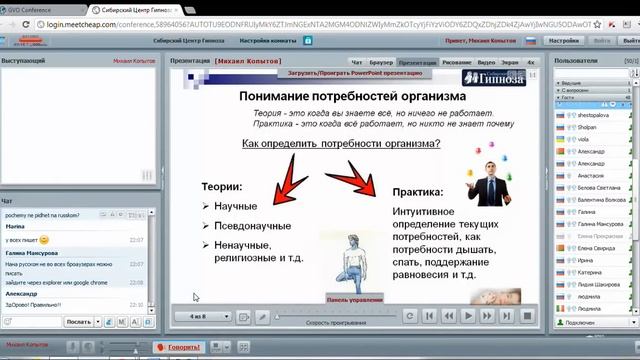Collapse the Гости user group

[x=593, y=98]
